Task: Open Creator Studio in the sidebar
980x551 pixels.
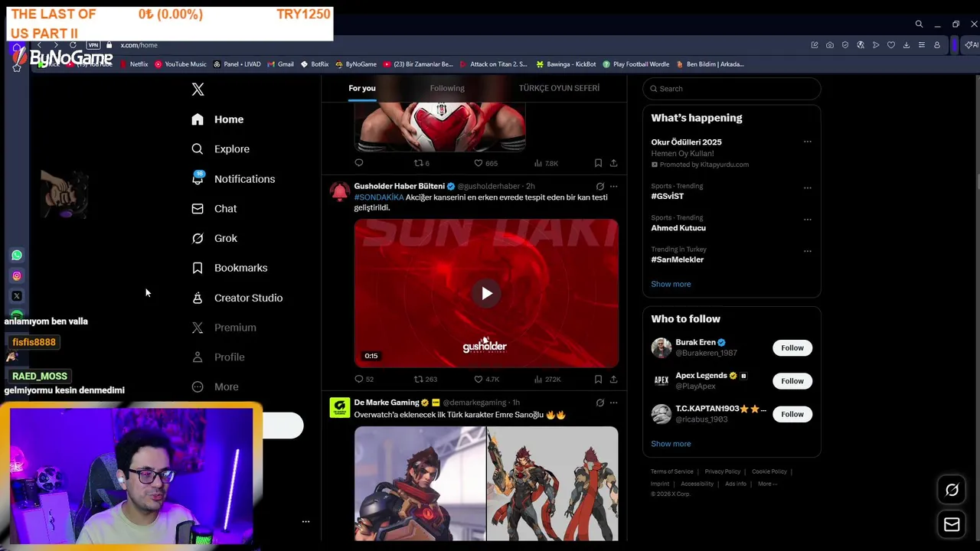Action: coord(237,298)
